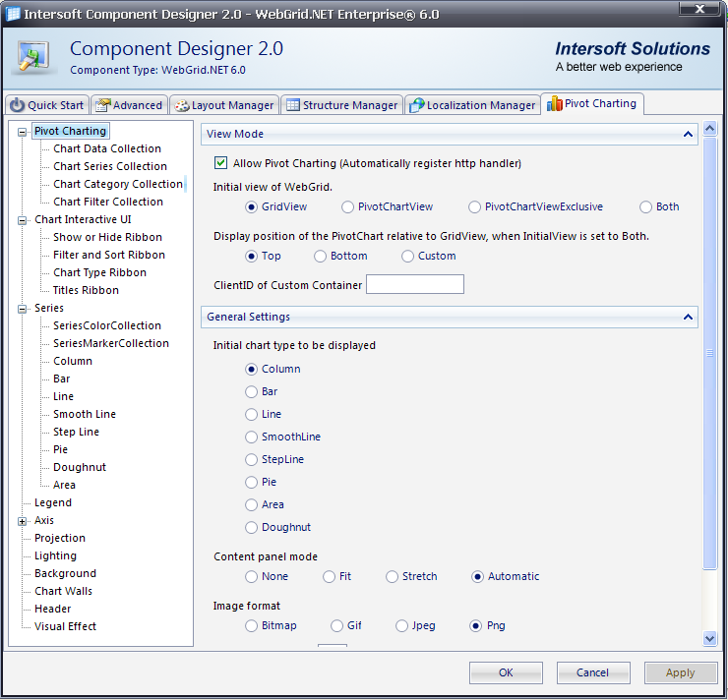Viewport: 728px width, 700px height.
Task: Collapse Pivot Charting tree node
Action: tap(22, 132)
